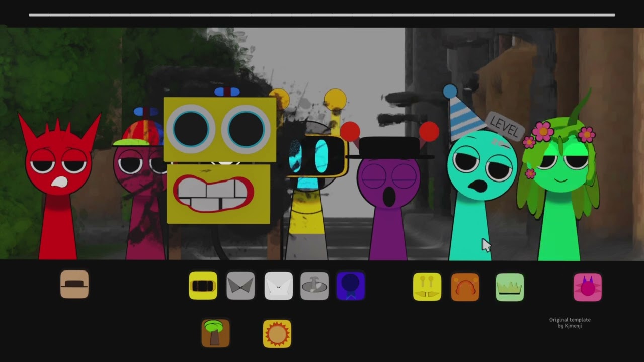
Task: Select the pink horned creature icon
Action: point(588,287)
